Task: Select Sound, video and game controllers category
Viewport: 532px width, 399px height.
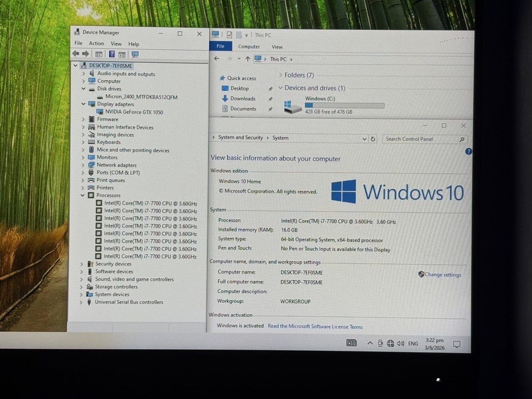Action: pyautogui.click(x=134, y=279)
